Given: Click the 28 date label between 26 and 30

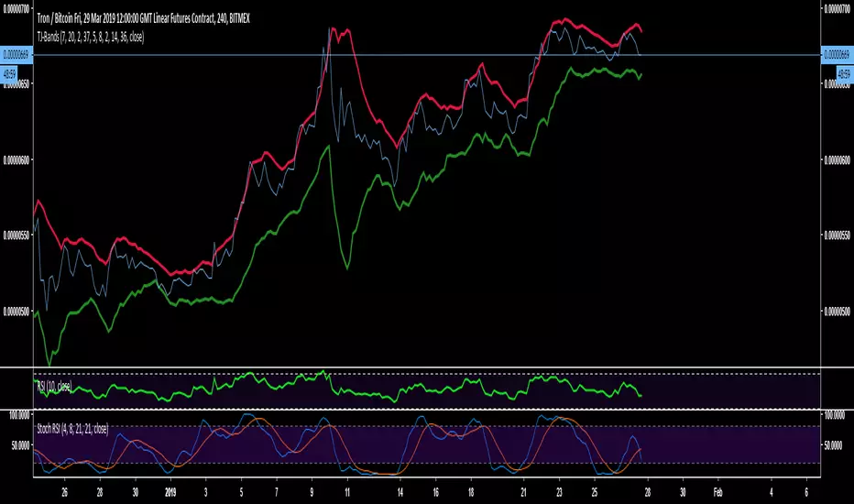Looking at the screenshot, I should (x=100, y=492).
